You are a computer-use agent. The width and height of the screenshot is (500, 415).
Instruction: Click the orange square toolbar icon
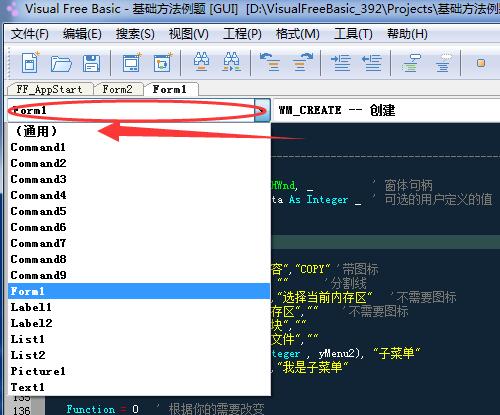click(481, 63)
